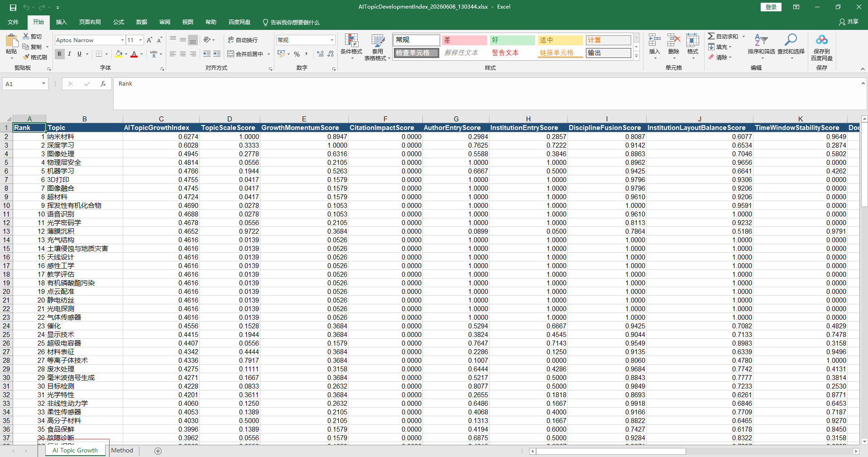
Task: Pick red font color swatch
Action: coord(134,54)
